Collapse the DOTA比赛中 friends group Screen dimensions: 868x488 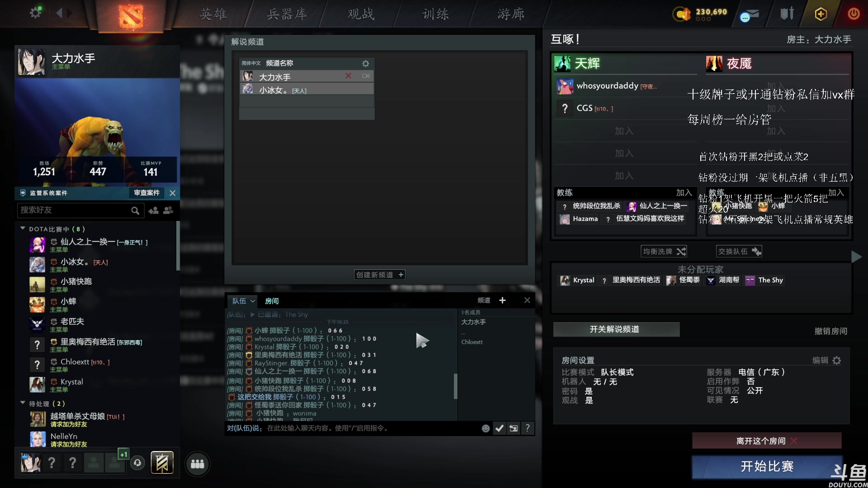click(x=22, y=229)
